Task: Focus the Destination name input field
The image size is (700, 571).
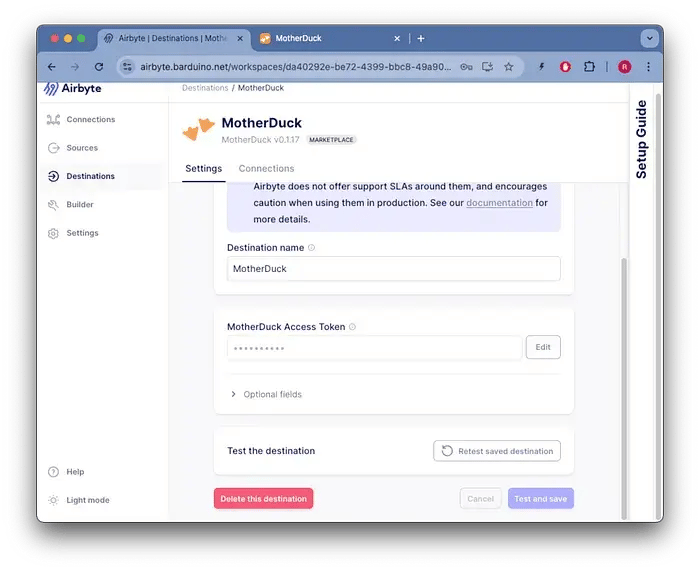Action: point(393,269)
